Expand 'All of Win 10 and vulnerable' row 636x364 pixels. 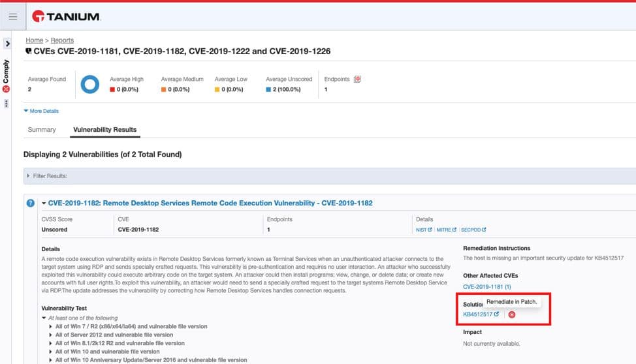pos(50,352)
